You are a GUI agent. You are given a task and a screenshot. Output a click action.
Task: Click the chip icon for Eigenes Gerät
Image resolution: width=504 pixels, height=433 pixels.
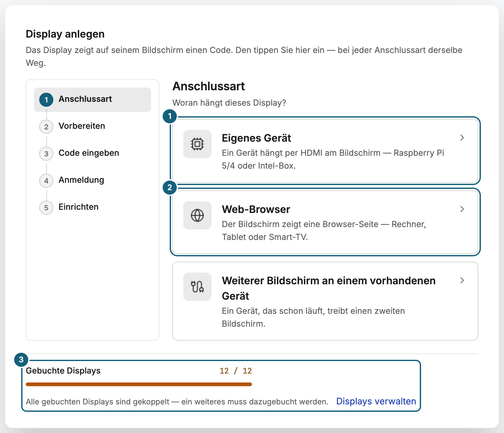tap(197, 144)
